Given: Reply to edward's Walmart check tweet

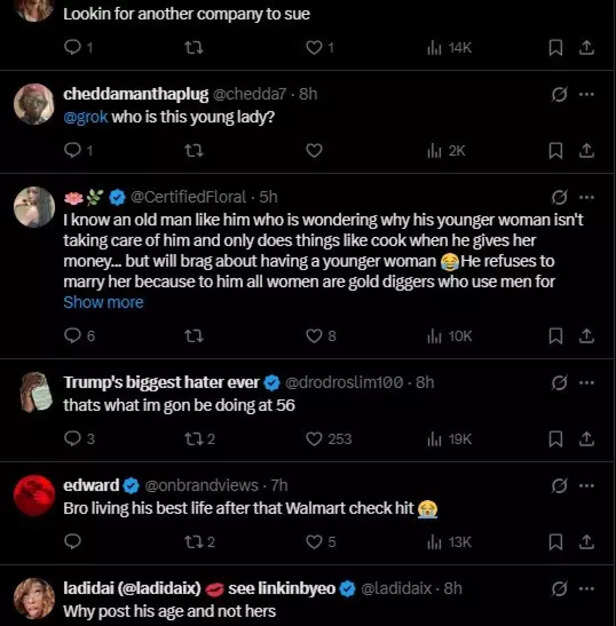Looking at the screenshot, I should pos(72,542).
